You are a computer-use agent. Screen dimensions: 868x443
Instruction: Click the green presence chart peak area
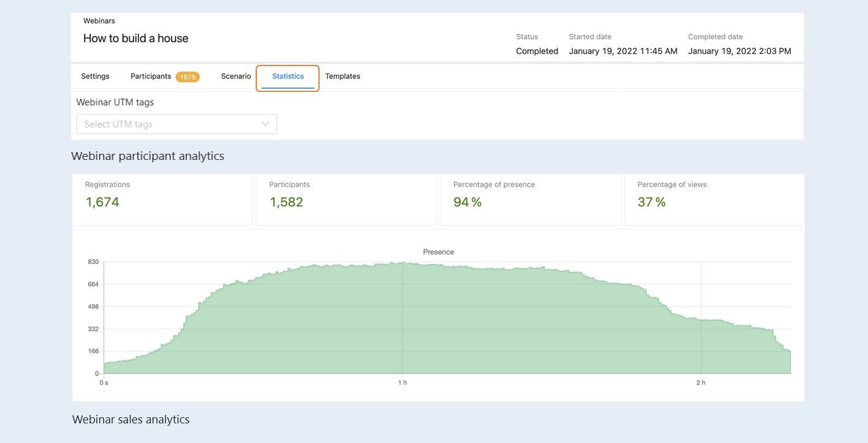click(x=401, y=319)
